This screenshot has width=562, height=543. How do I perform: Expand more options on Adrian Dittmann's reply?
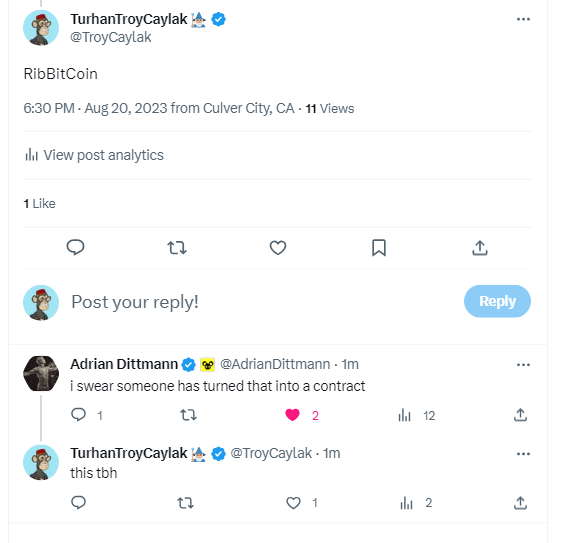(x=523, y=365)
